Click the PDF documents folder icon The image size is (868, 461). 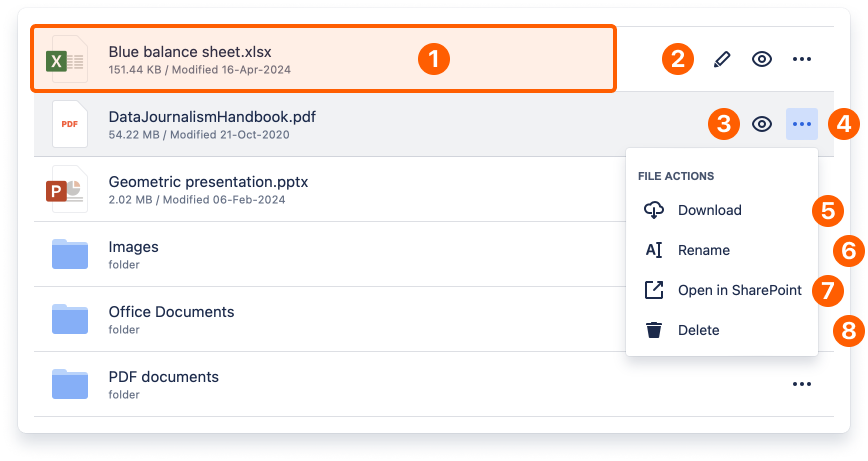tap(70, 384)
